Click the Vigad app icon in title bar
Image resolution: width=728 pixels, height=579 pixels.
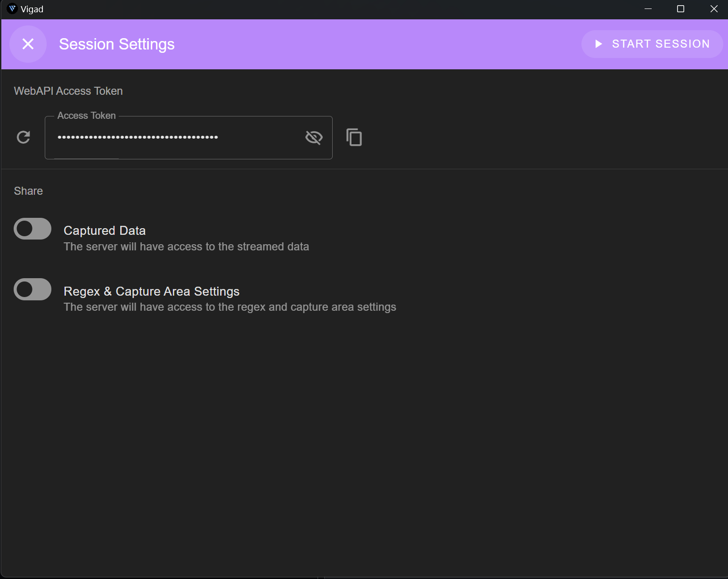point(12,9)
